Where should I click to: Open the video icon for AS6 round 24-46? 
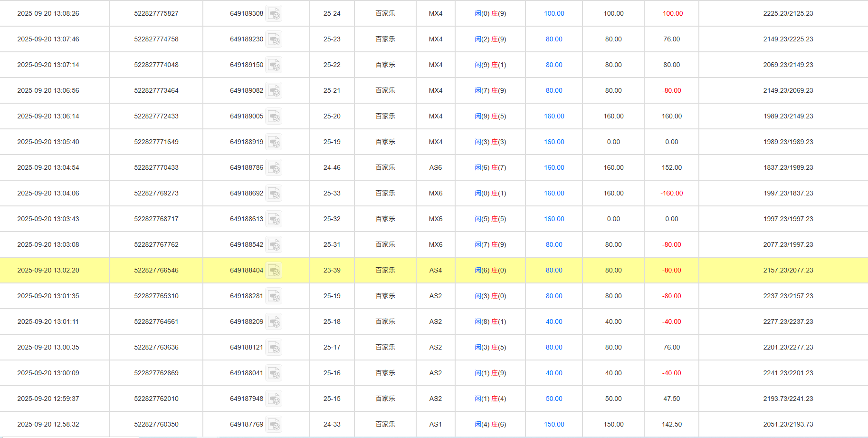point(274,167)
